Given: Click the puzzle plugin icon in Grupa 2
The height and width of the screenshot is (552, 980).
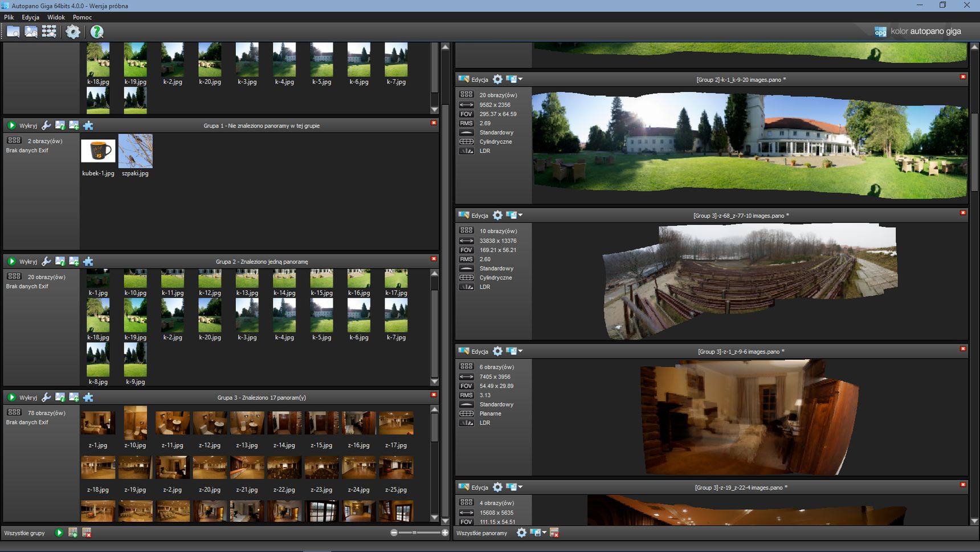Looking at the screenshot, I should coord(88,261).
